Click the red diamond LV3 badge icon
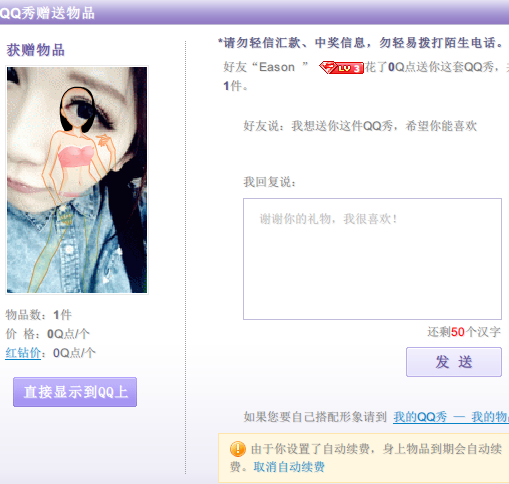This screenshot has height=484, width=509. point(341,68)
